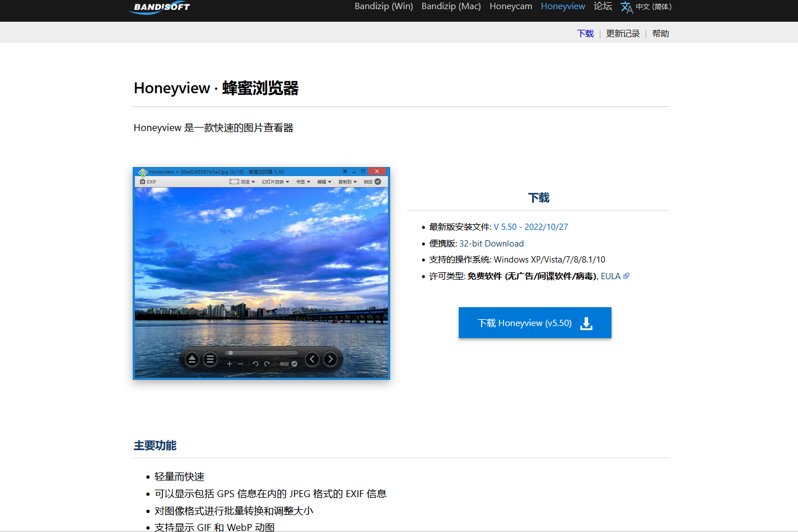Screen dimensions: 798x532
Task: Click the list item 轻量而快速
Action: coord(180,477)
